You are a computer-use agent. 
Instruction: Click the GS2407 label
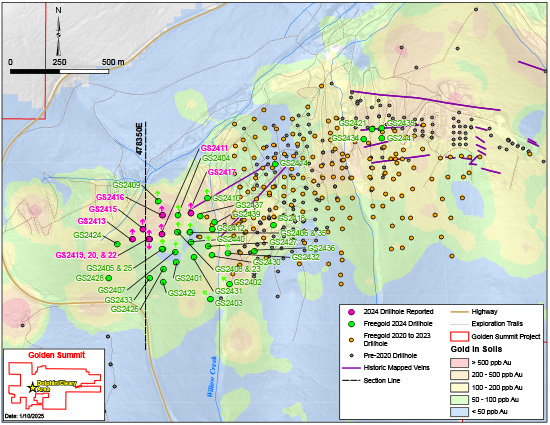point(112,290)
